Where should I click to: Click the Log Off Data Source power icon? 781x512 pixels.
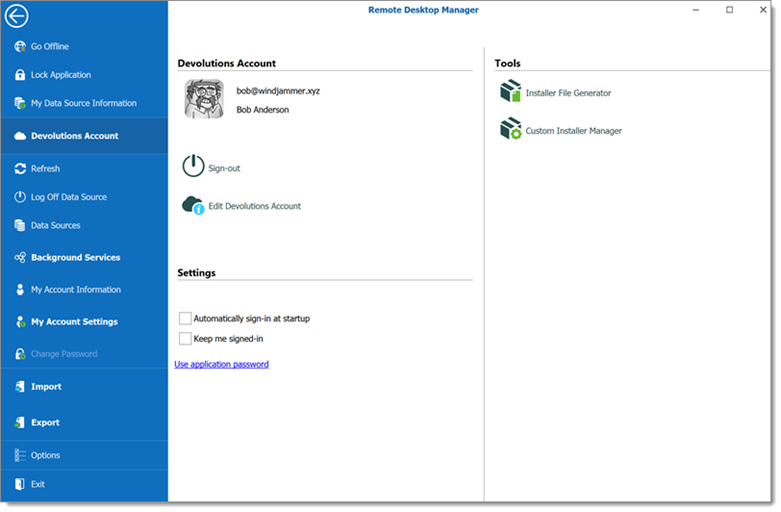tap(20, 197)
